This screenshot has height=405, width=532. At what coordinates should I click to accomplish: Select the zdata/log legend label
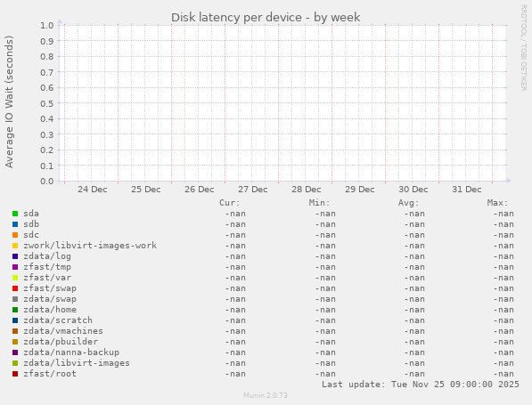click(x=47, y=256)
